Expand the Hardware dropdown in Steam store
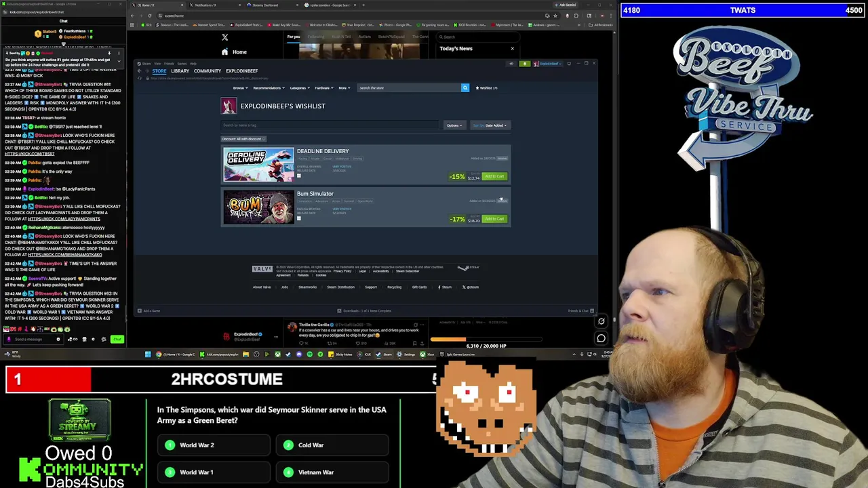 (x=323, y=87)
